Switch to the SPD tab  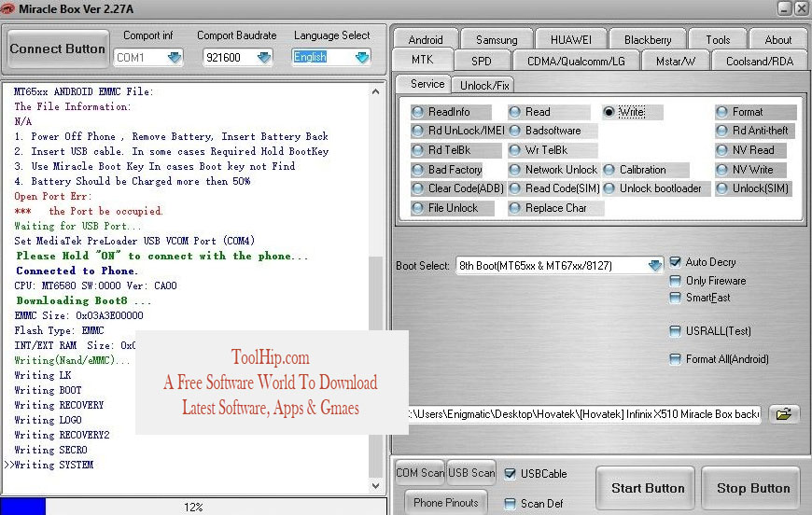coord(481,61)
